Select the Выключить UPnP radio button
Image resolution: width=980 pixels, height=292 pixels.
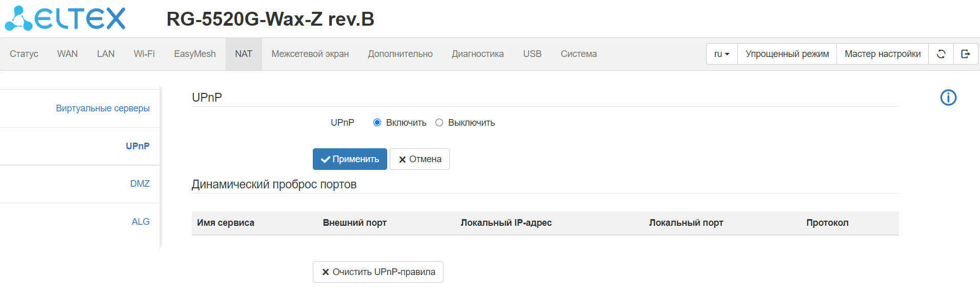click(x=439, y=123)
